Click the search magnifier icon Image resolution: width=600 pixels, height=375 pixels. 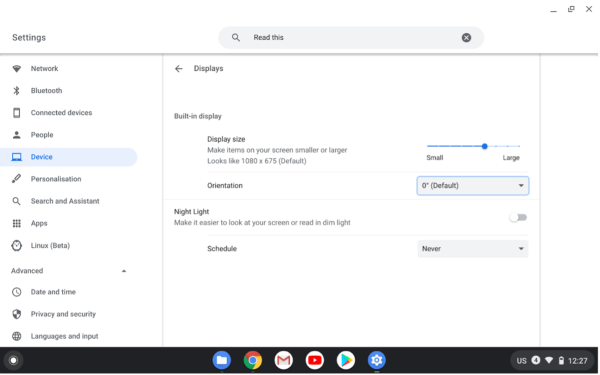(x=236, y=38)
